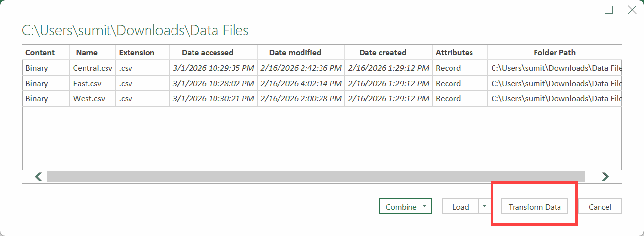Click date accessed 3/1/2026 10:28:02 PM
The width and height of the screenshot is (644, 236).
click(x=213, y=83)
